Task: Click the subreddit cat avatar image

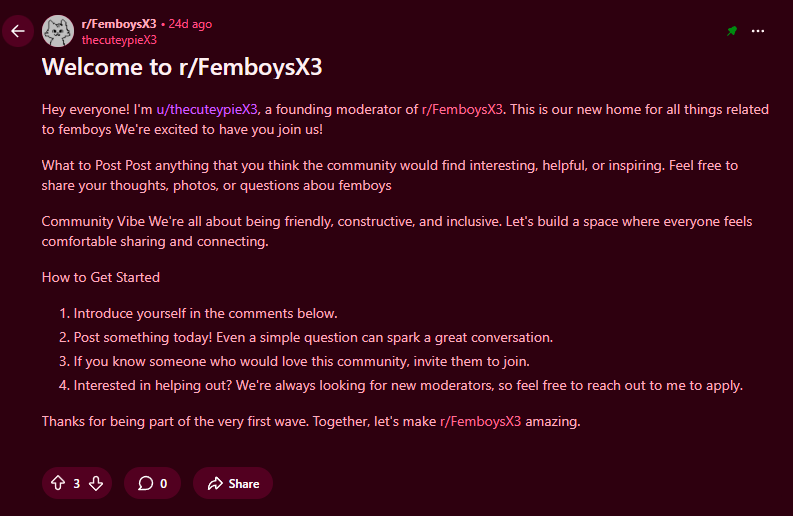Action: tap(58, 31)
